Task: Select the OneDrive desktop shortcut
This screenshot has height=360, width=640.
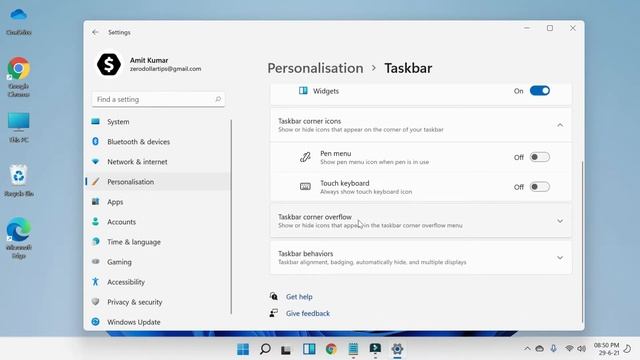Action: (x=19, y=22)
